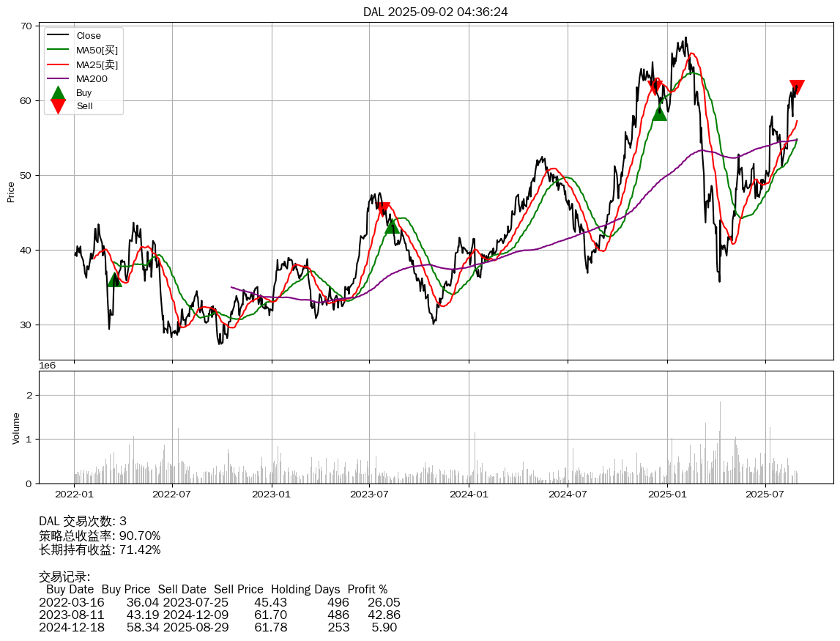Click the red Sell triangle in the legend
The image size is (840, 641).
tap(58, 106)
